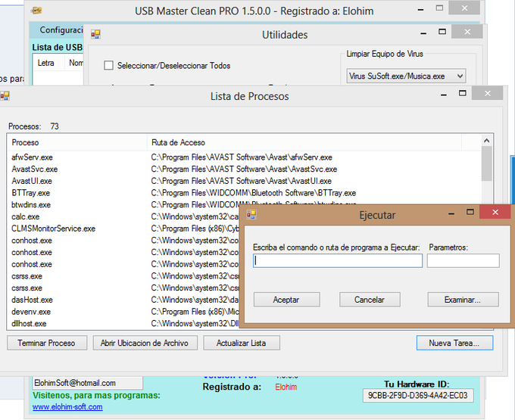Click the Ejecutar dialog title icon
This screenshot has width=515, height=420.
[251, 215]
